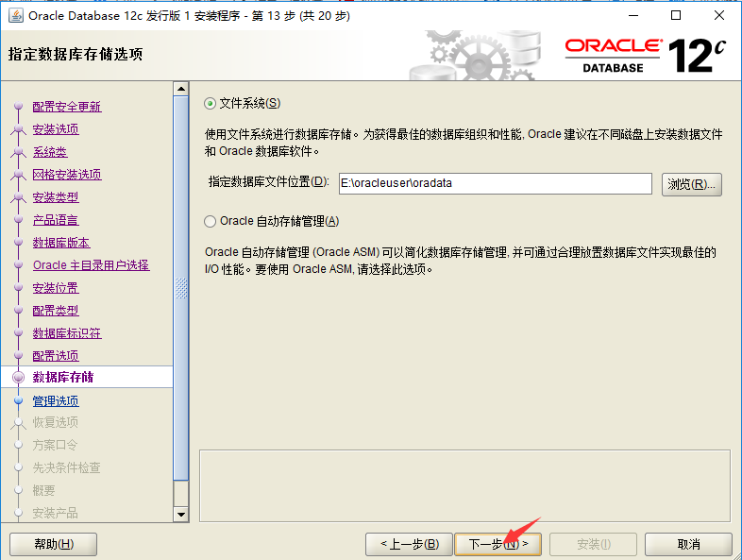Screen dimensions: 742x560
Task: Close the Oracle installer window
Action: 718,16
